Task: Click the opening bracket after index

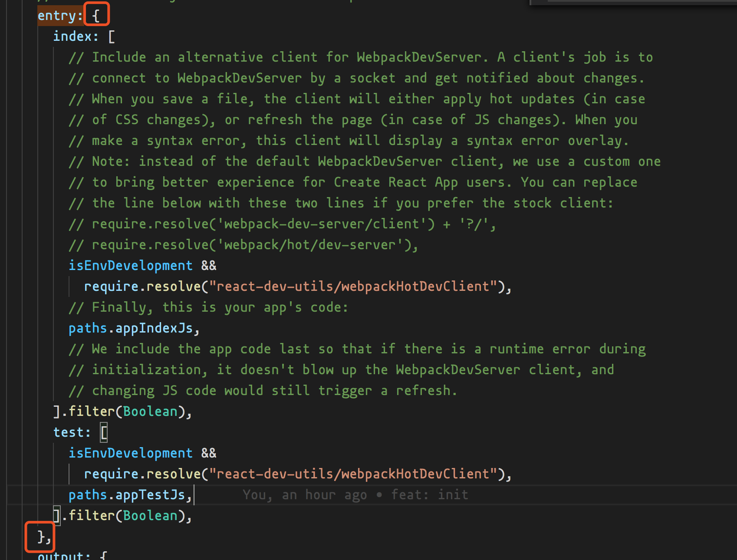Action: pyautogui.click(x=112, y=36)
